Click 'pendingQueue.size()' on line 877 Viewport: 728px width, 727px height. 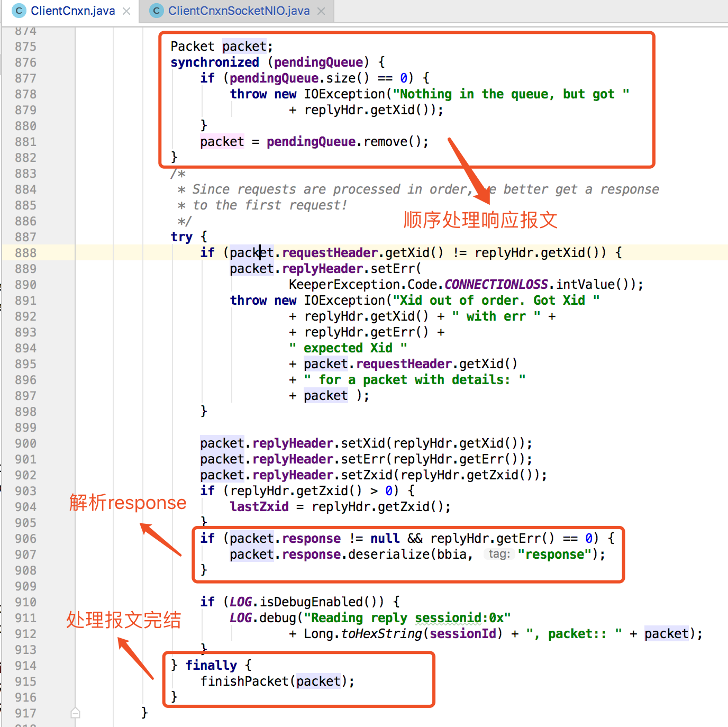coord(299,78)
